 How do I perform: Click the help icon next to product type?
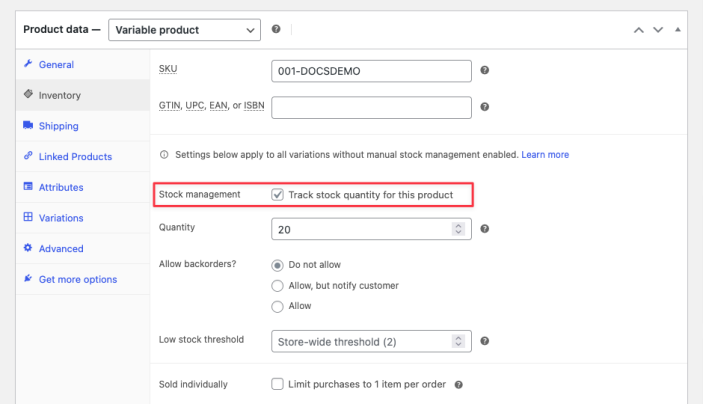point(276,30)
